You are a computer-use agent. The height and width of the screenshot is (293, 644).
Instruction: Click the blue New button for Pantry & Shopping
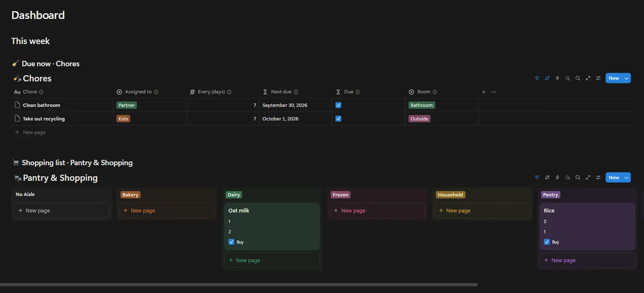click(x=614, y=178)
